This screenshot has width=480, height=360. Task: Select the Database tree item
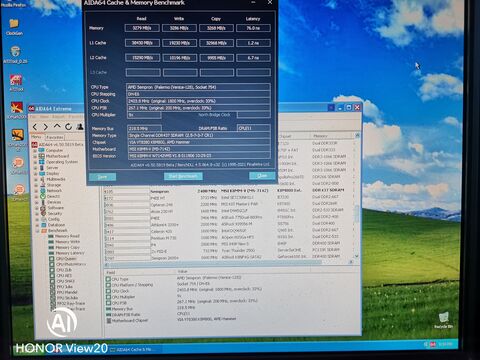point(56,225)
